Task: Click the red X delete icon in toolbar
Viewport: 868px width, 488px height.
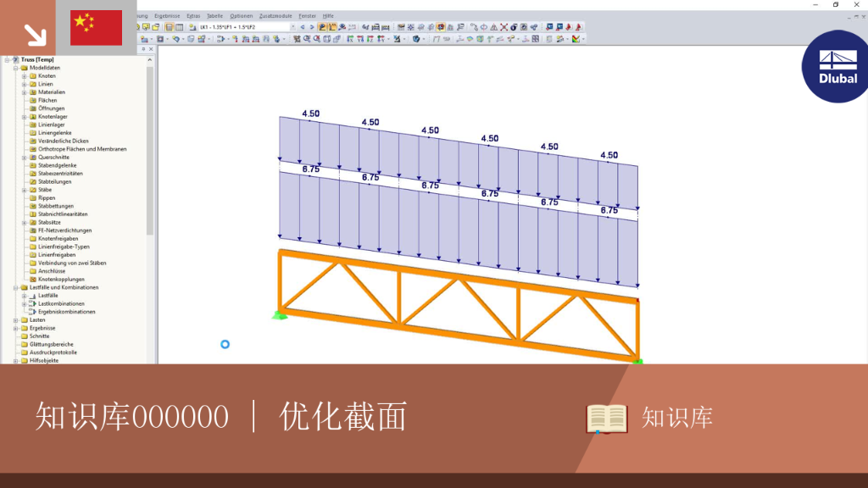Action: [504, 27]
